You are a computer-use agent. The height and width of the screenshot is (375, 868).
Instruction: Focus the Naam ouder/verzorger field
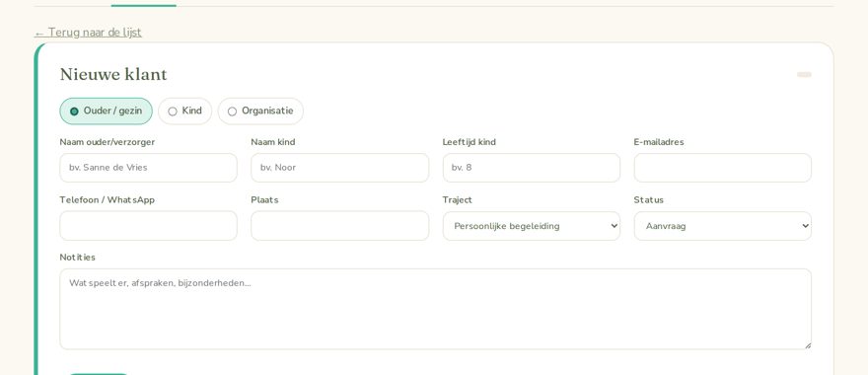(x=148, y=168)
